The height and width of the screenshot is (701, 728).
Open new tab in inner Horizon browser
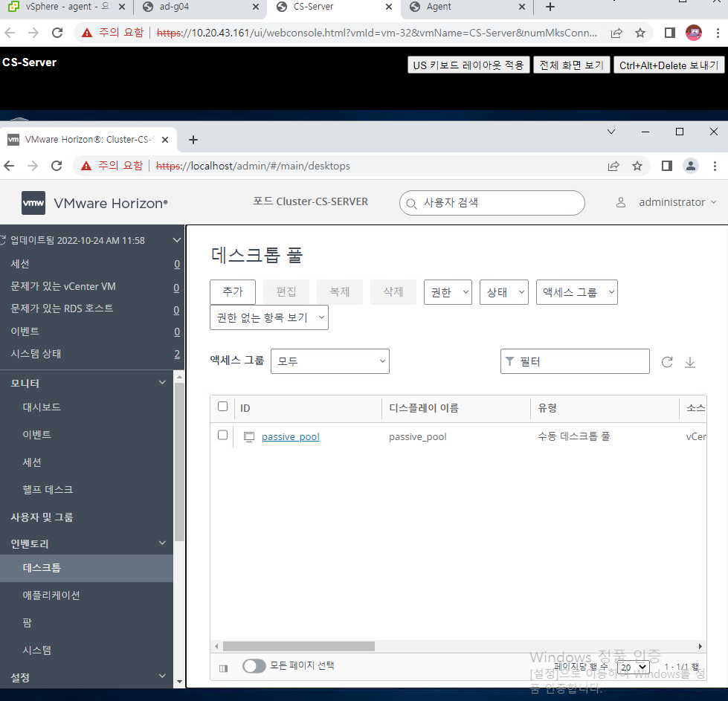193,140
